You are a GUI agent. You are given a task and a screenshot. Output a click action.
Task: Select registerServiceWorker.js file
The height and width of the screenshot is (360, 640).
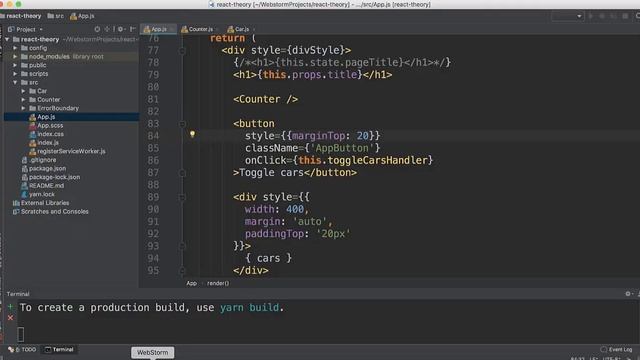tap(71, 151)
